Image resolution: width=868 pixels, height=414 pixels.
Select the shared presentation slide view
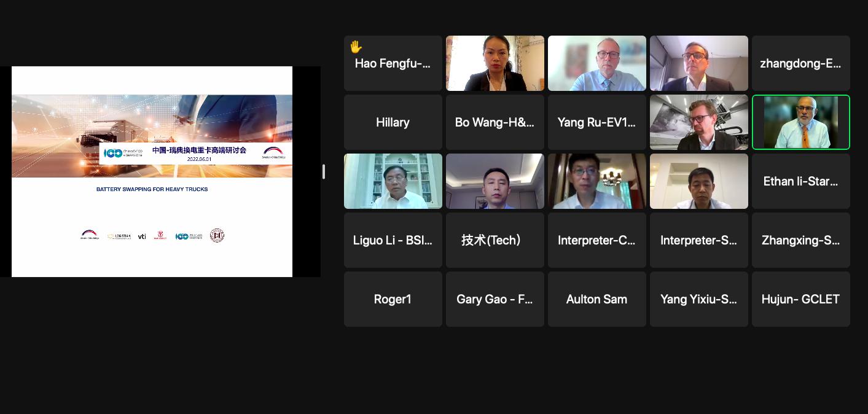[152, 171]
